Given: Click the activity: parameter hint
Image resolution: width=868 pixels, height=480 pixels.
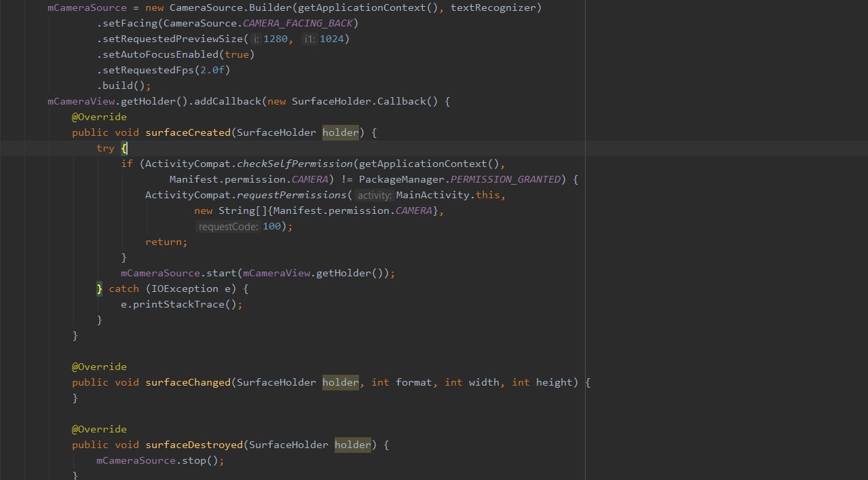Looking at the screenshot, I should click(375, 196).
